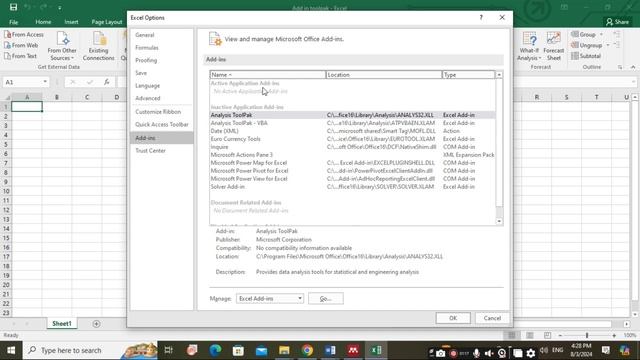
Task: Sort add-ins by Name column header
Action: [x=268, y=75]
